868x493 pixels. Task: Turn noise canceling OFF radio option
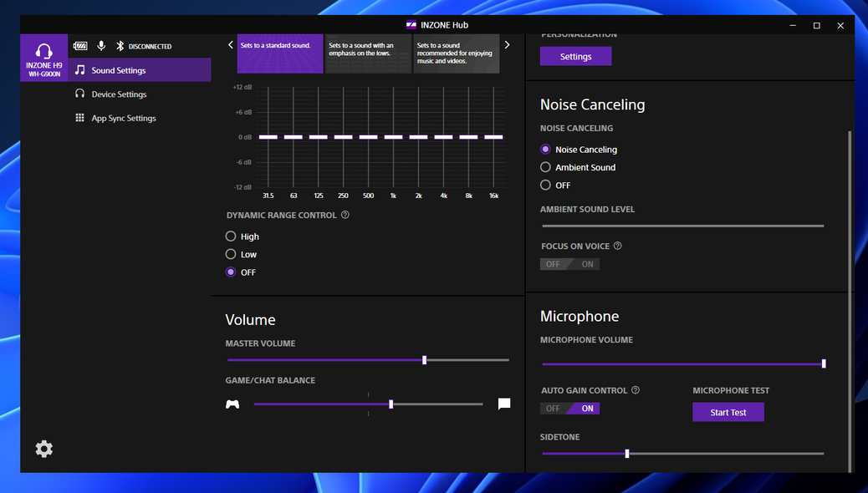(545, 185)
